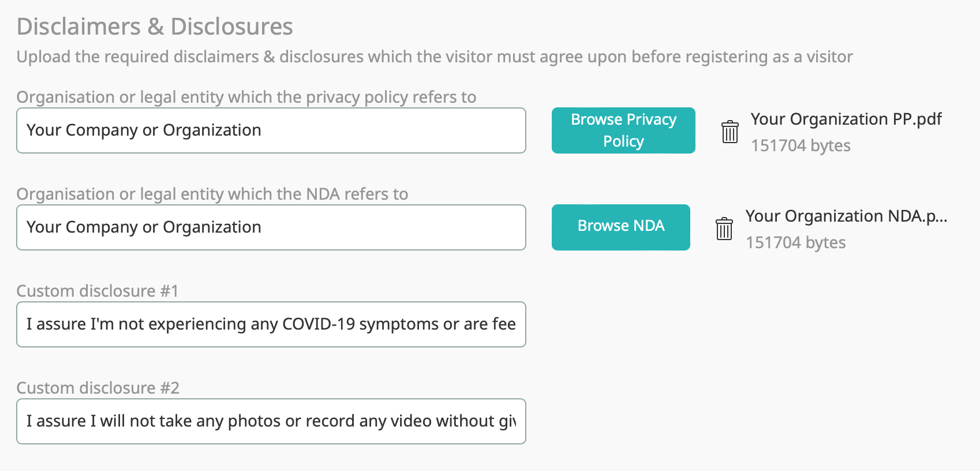Click the Custom disclosure #2 label

98,388
